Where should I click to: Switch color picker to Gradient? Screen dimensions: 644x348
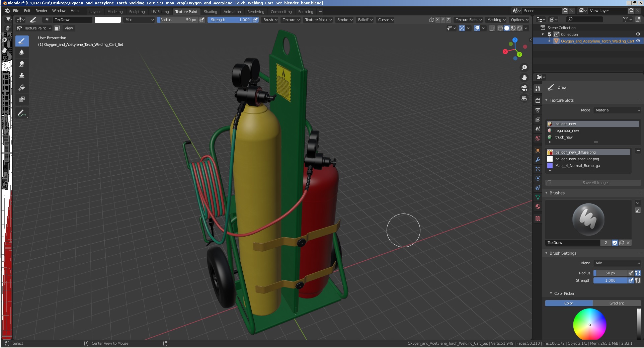point(617,303)
